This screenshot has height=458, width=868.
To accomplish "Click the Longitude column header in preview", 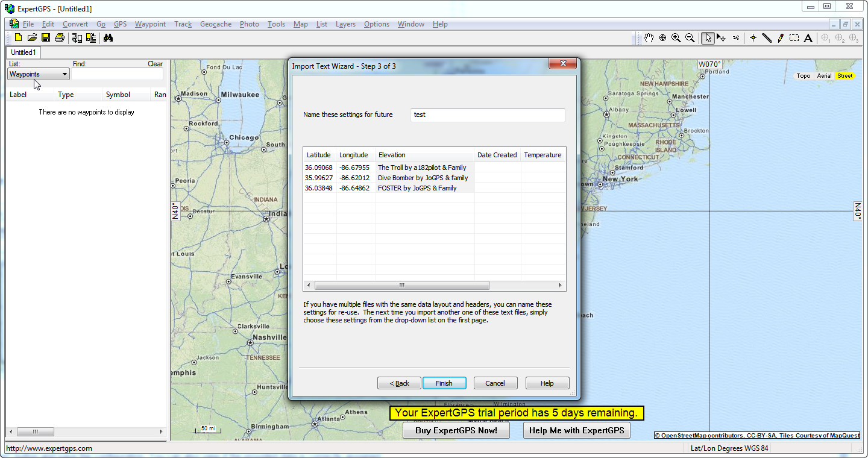I will click(x=356, y=155).
